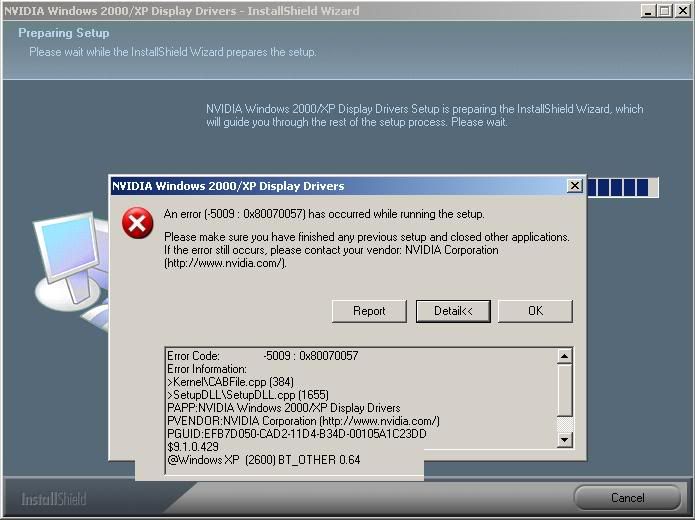
Task: Click the up arrow in the error details list
Action: click(564, 356)
